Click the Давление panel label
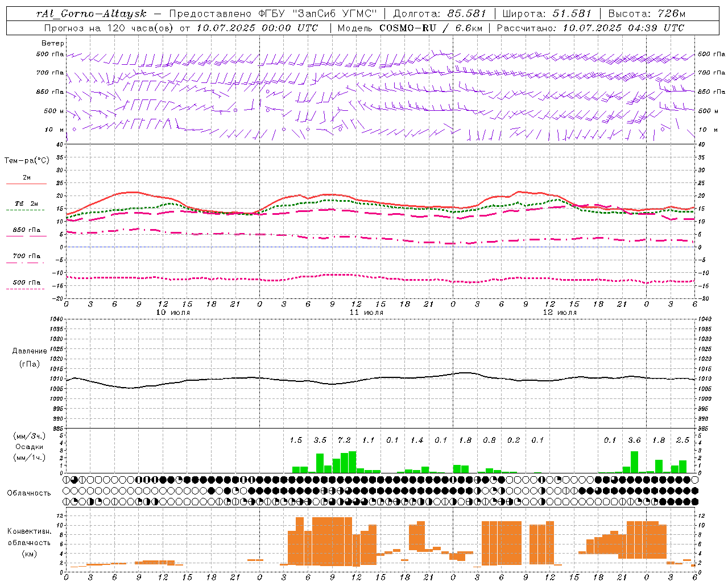Image resolution: width=728 pixels, height=582 pixels. click(30, 351)
